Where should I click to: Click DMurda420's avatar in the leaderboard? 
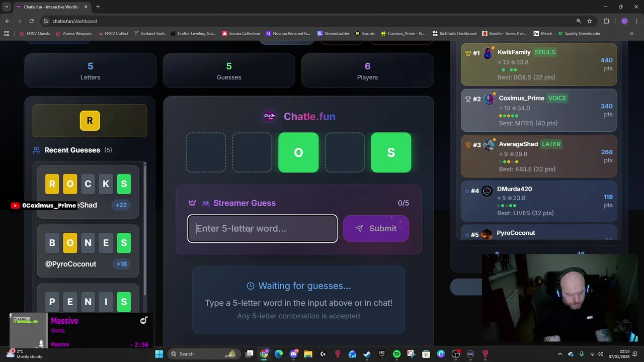487,191
